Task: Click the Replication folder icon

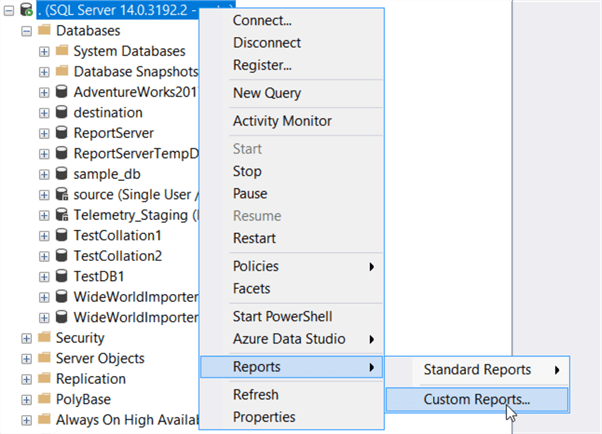Action: 44,378
